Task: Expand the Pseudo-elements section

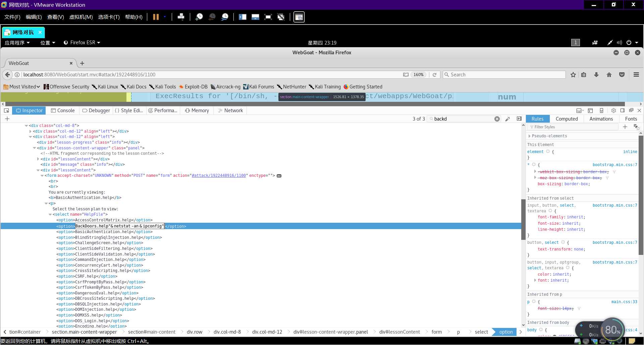Action: (x=530, y=136)
